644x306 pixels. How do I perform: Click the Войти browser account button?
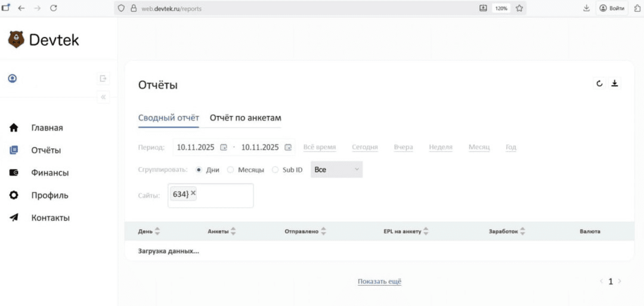pos(612,8)
